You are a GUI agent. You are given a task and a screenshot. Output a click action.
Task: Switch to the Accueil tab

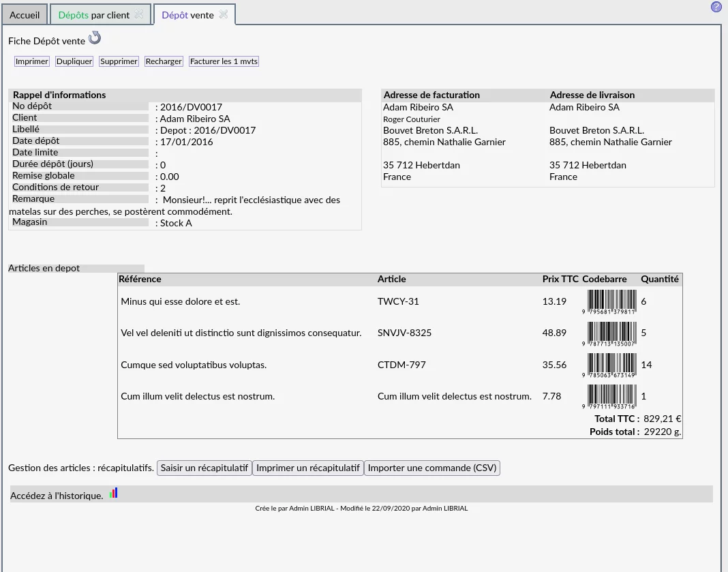[25, 15]
